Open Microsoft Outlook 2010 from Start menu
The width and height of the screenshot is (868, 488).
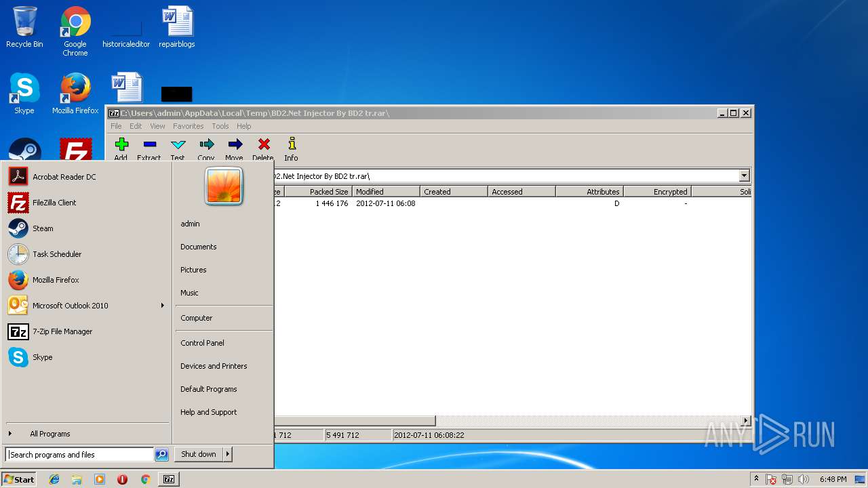click(87, 306)
